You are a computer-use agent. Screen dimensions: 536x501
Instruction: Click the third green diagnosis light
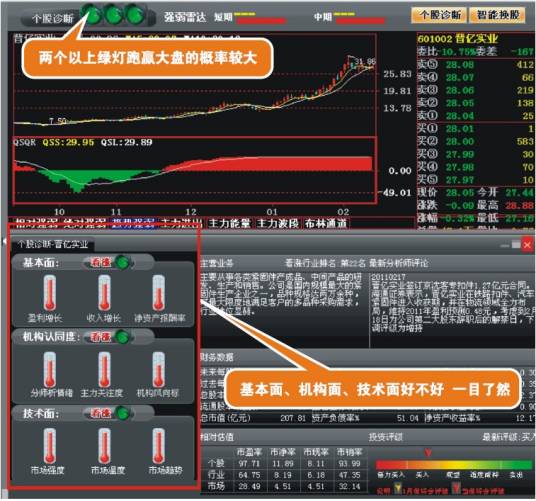tap(136, 15)
